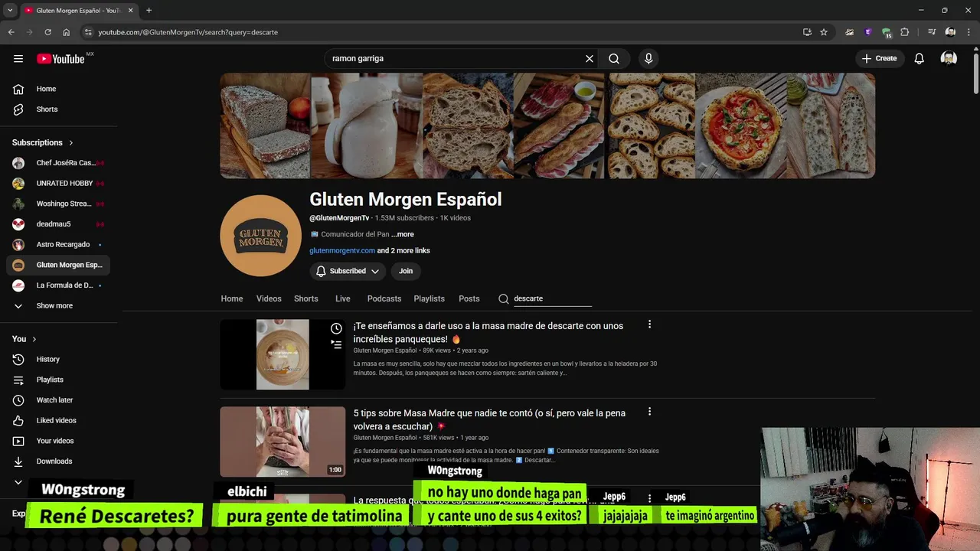Open options menu for panqueques video
This screenshot has width=980, height=551.
[x=649, y=324]
